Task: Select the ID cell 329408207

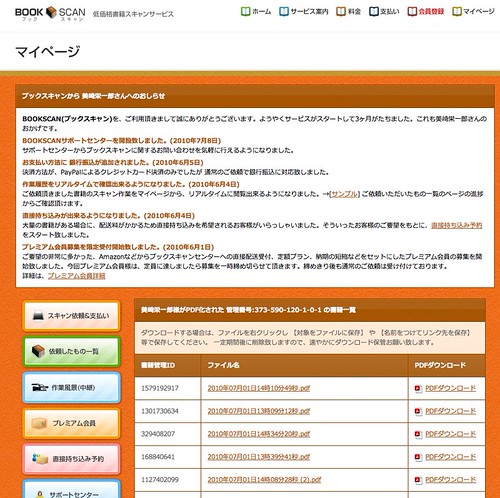Action: coord(168,434)
